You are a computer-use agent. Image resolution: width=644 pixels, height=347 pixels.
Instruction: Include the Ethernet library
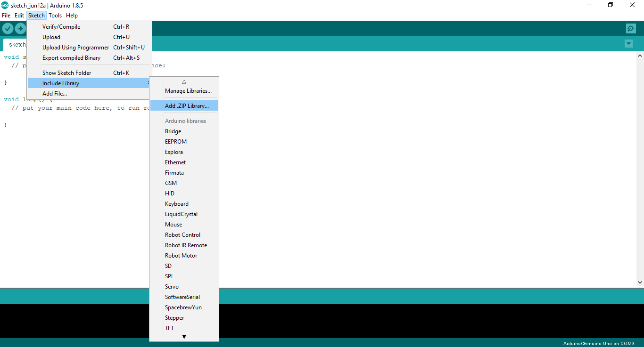[x=184, y=162]
